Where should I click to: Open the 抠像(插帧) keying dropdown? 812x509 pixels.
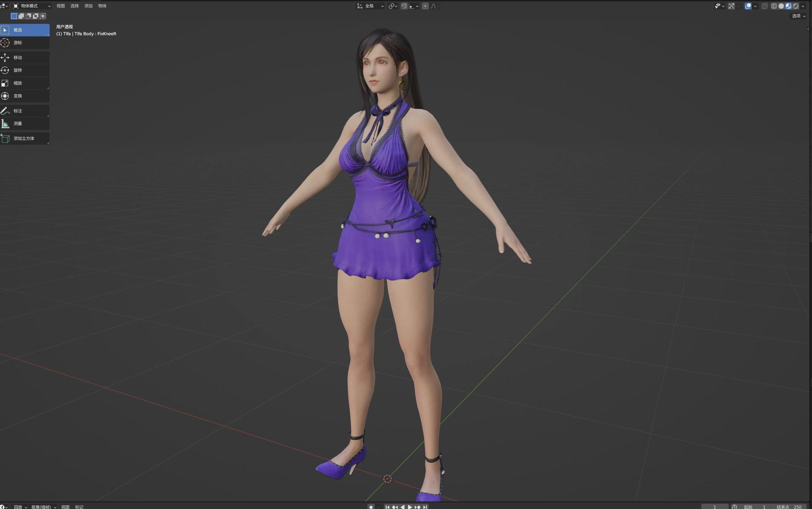coord(44,507)
